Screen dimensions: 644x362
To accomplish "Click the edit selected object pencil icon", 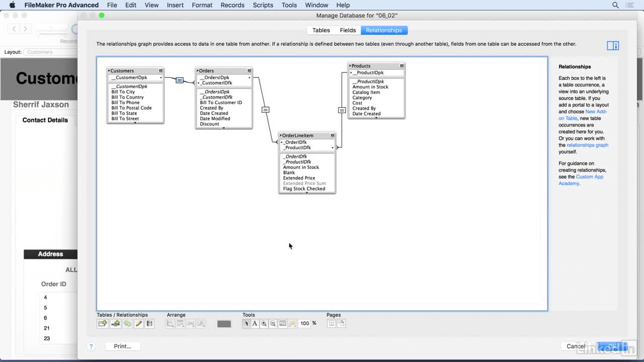I will point(138,324).
